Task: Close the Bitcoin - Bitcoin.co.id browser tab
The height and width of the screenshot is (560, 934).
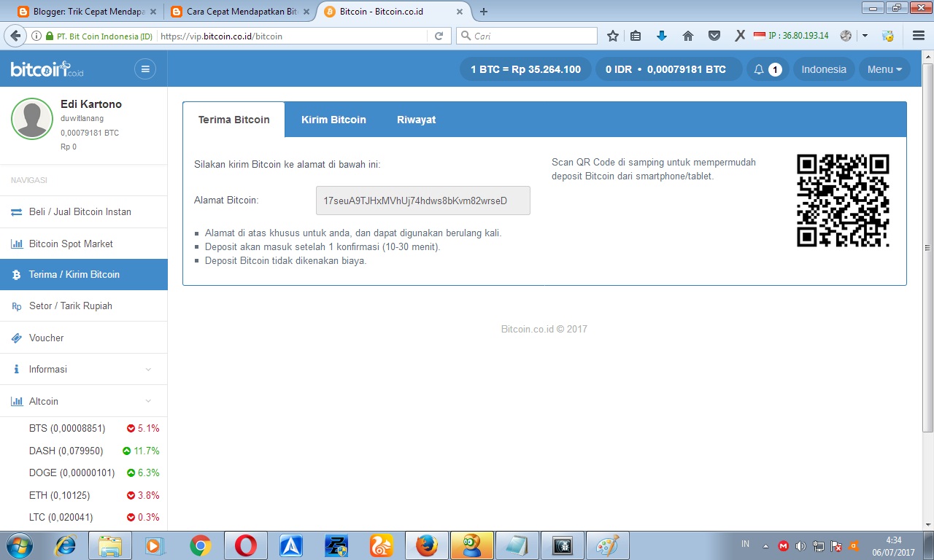Action: [458, 12]
